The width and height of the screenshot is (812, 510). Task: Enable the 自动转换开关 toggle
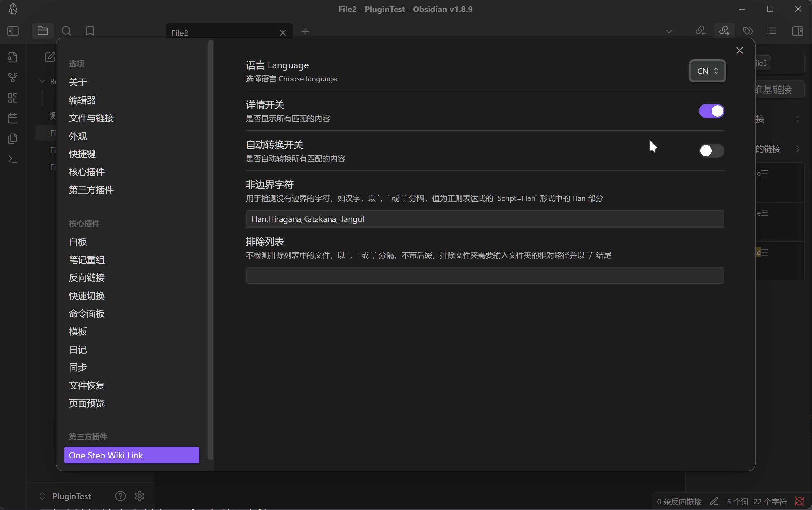711,151
